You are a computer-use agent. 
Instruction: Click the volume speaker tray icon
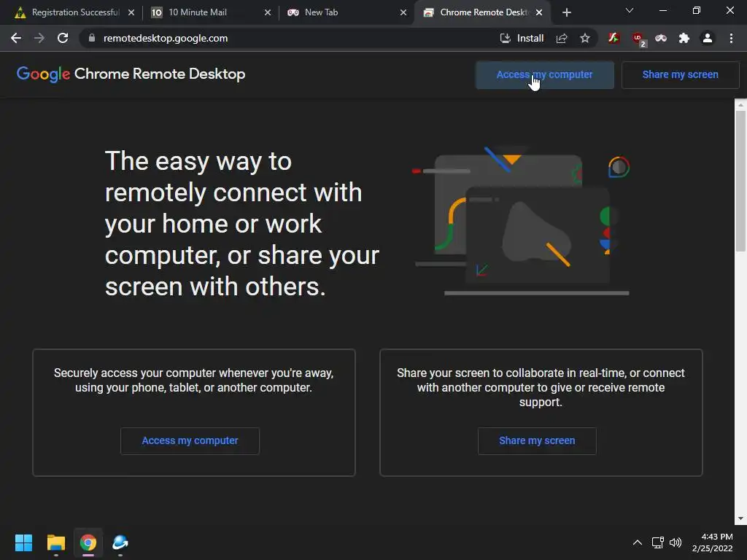pyautogui.click(x=676, y=542)
